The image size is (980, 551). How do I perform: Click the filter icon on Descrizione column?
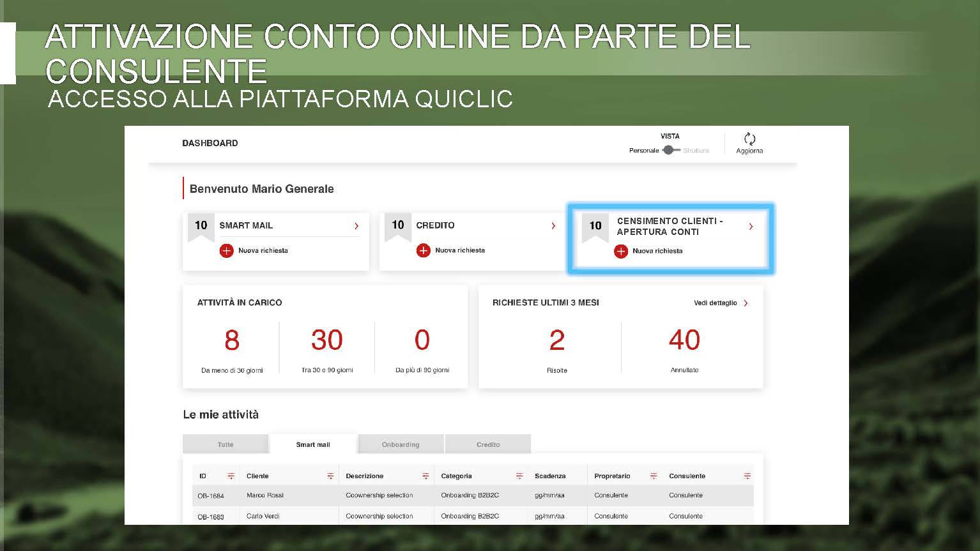425,476
